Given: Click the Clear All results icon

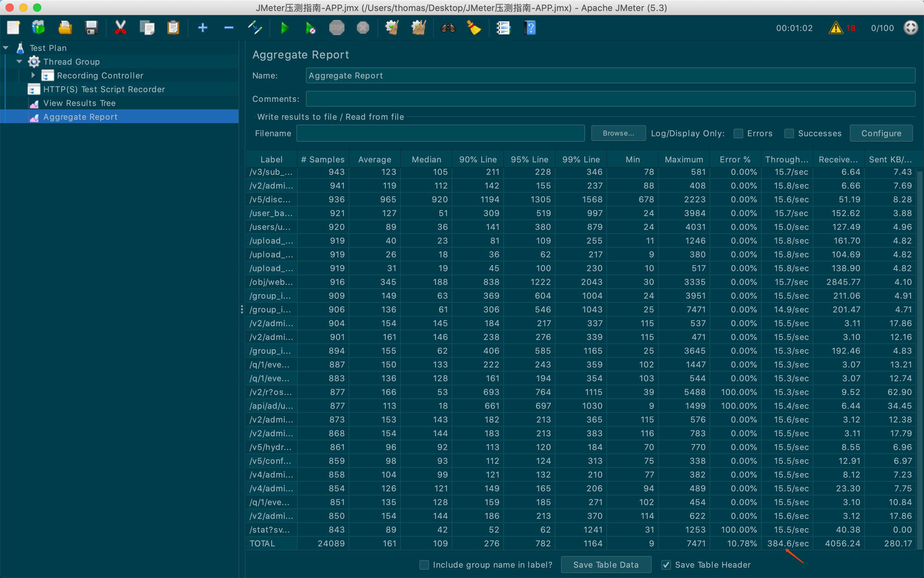Looking at the screenshot, I should [x=418, y=28].
